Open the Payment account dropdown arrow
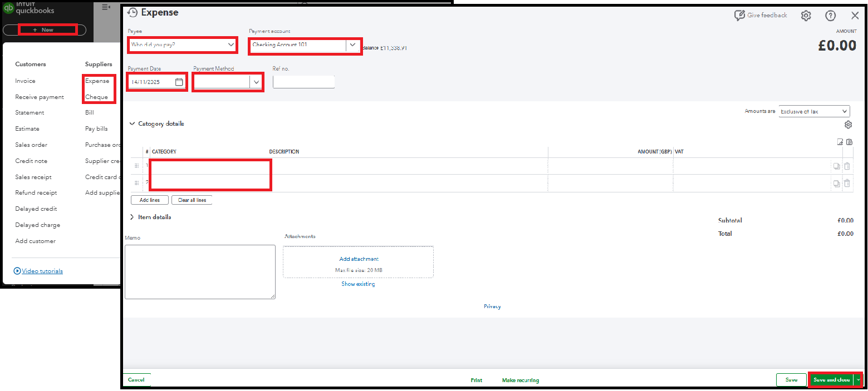This screenshot has height=391, width=868. (352, 44)
